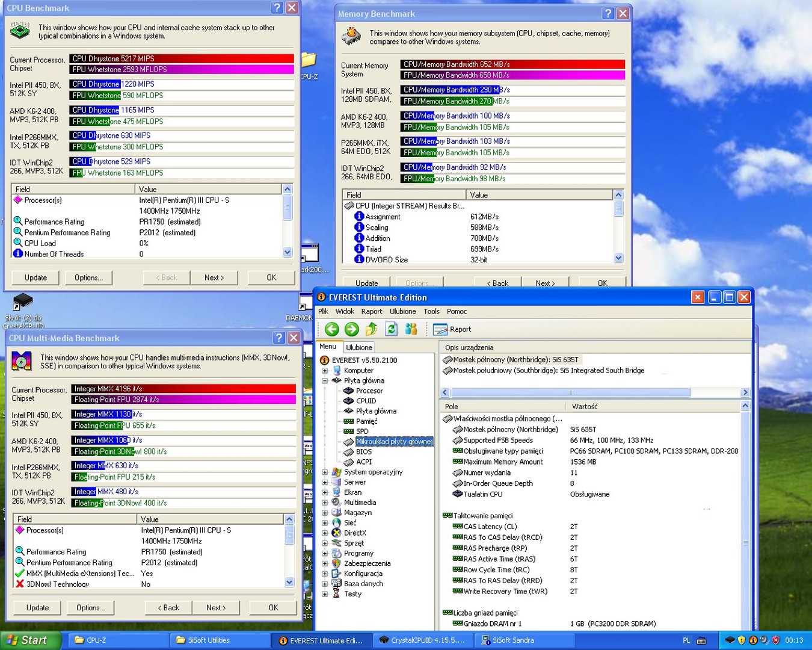Click the help question mark in CPU Benchmark
Image resolution: width=812 pixels, height=650 pixels.
tap(277, 8)
